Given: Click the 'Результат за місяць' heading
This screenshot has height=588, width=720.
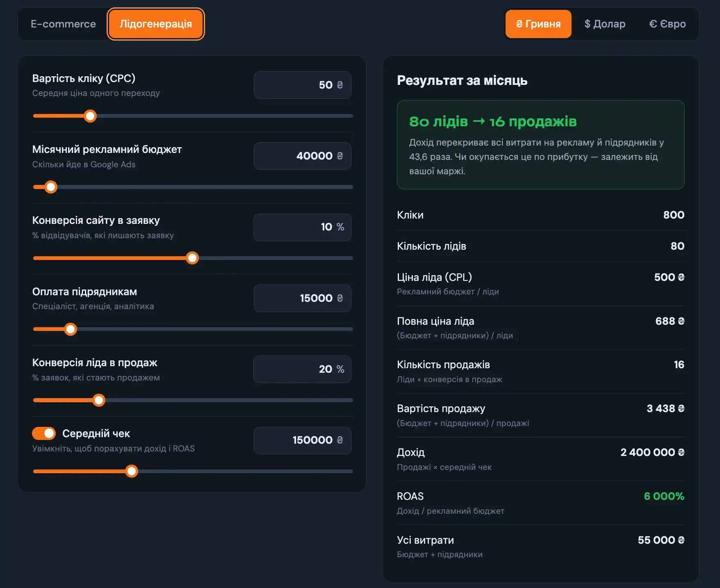Looking at the screenshot, I should (x=462, y=80).
